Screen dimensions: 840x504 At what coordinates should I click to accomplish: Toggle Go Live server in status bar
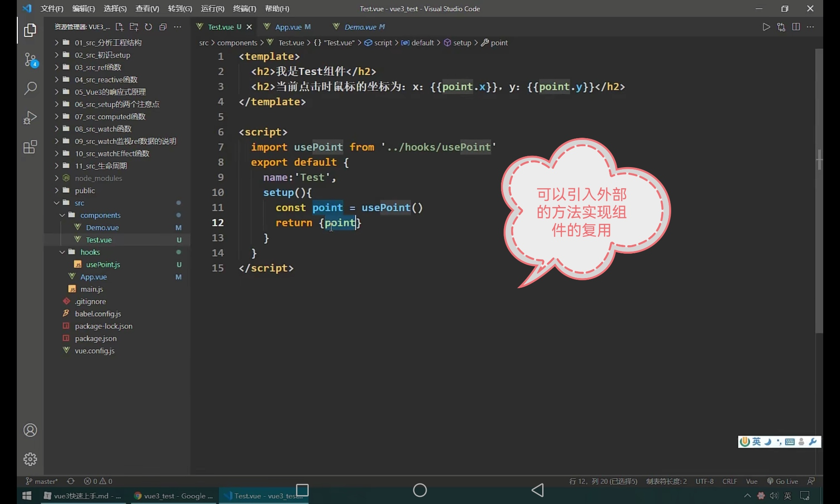point(782,481)
